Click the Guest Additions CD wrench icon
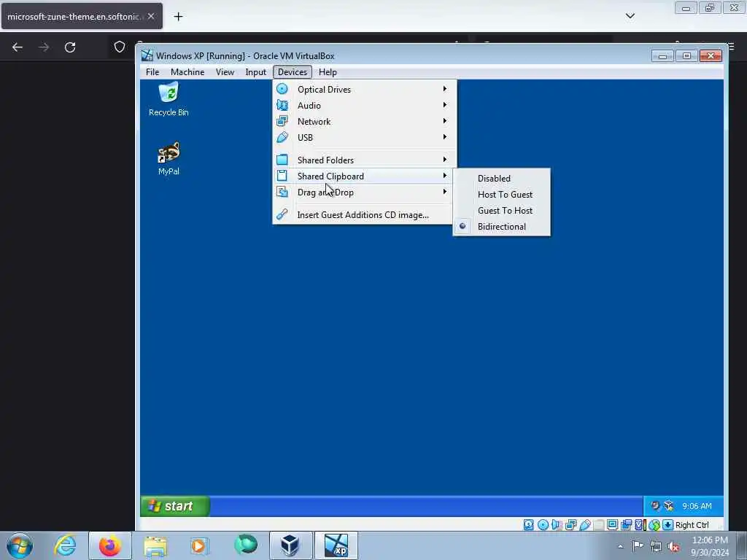 click(x=282, y=214)
